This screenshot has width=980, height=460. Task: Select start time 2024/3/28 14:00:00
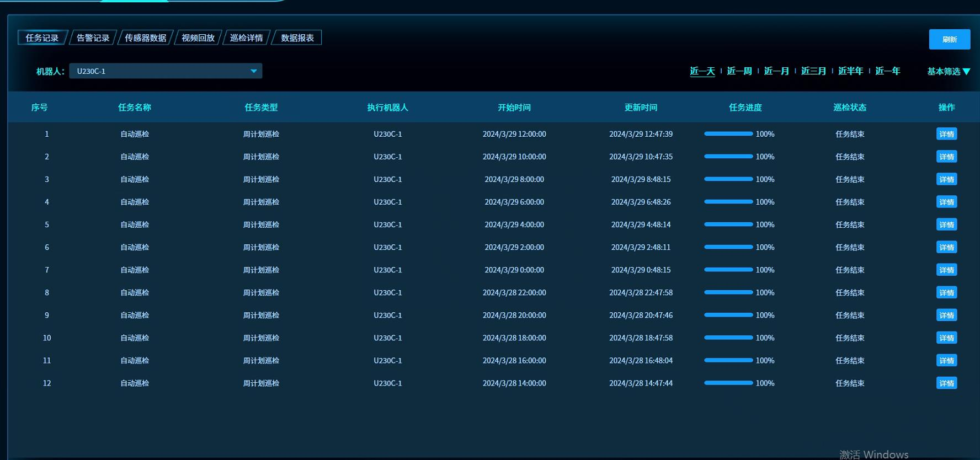[514, 383]
